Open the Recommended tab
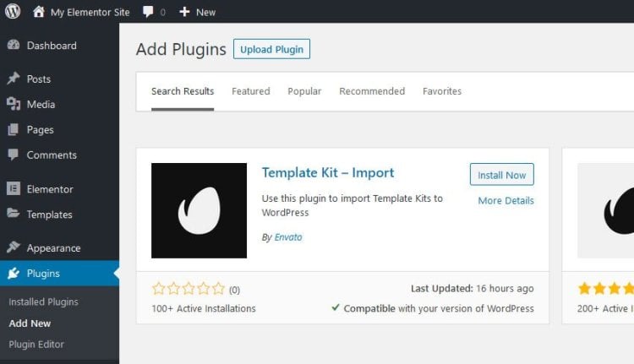 point(372,91)
